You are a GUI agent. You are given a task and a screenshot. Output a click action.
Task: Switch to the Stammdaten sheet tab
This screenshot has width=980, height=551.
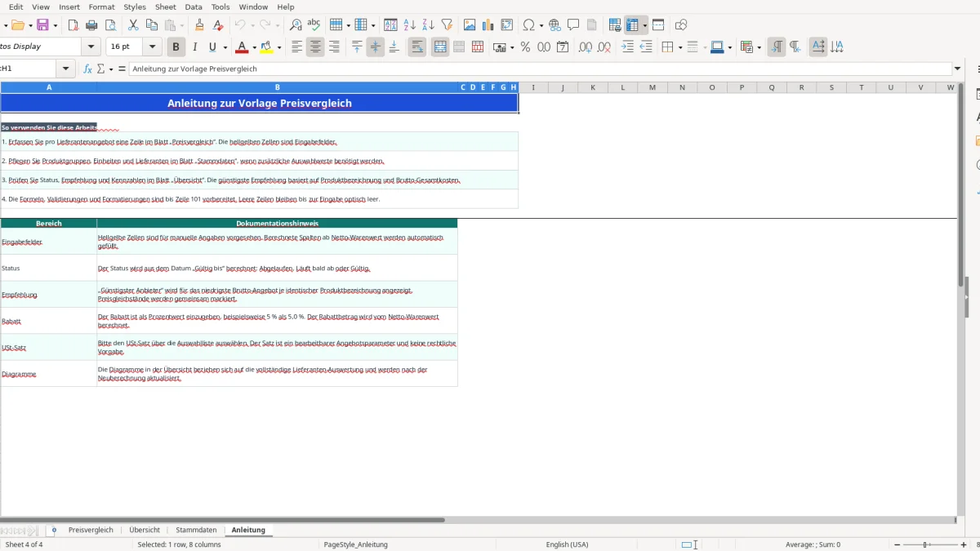[196, 531]
